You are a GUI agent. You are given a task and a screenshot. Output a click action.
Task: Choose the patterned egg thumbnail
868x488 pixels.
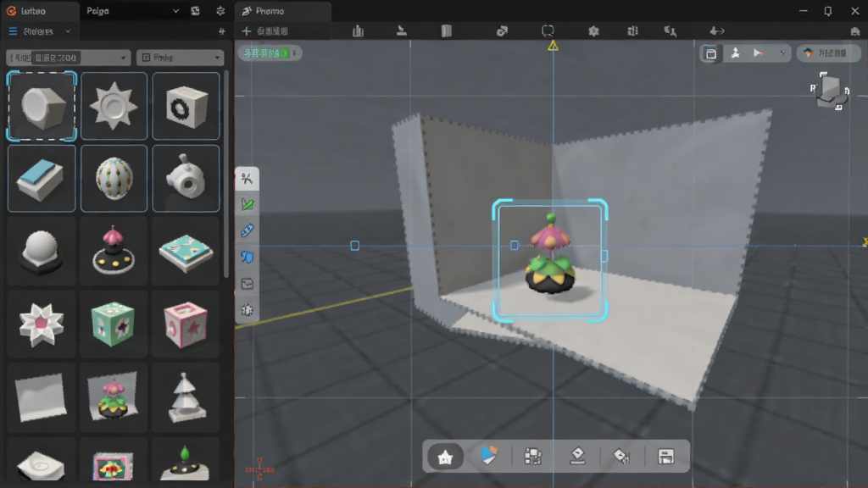click(114, 179)
